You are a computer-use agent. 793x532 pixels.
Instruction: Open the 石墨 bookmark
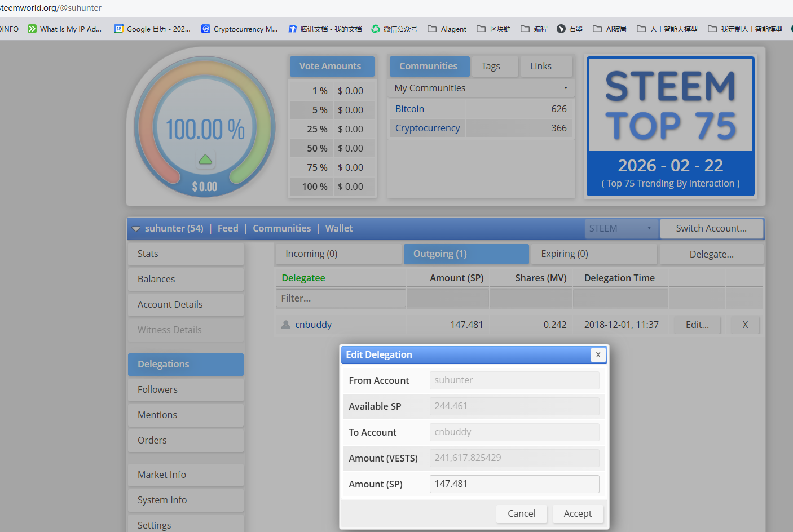570,29
